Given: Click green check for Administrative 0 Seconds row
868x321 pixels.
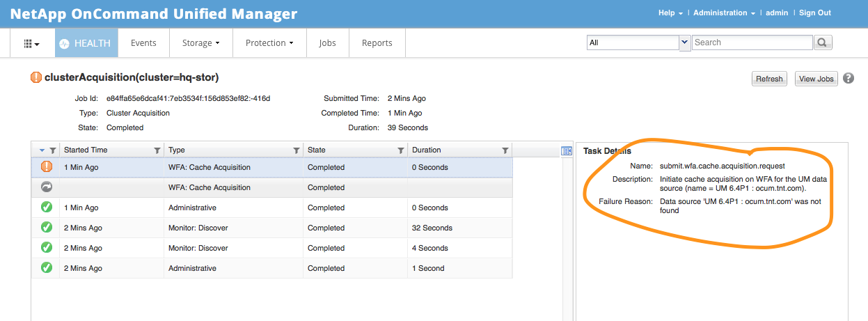Looking at the screenshot, I should [x=47, y=208].
